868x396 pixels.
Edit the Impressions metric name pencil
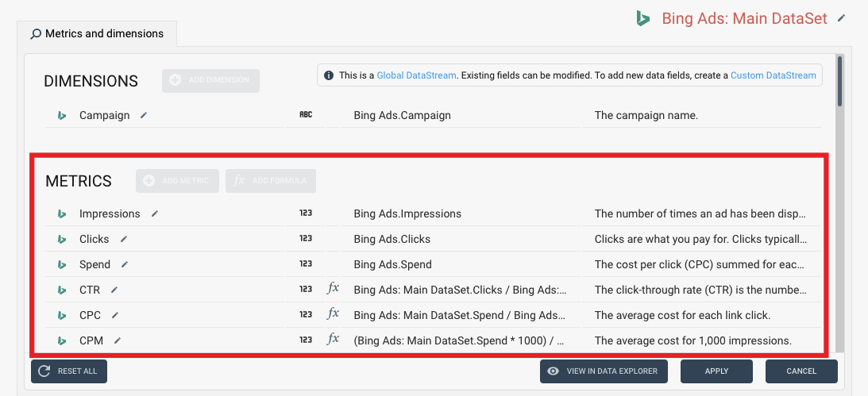pos(154,213)
